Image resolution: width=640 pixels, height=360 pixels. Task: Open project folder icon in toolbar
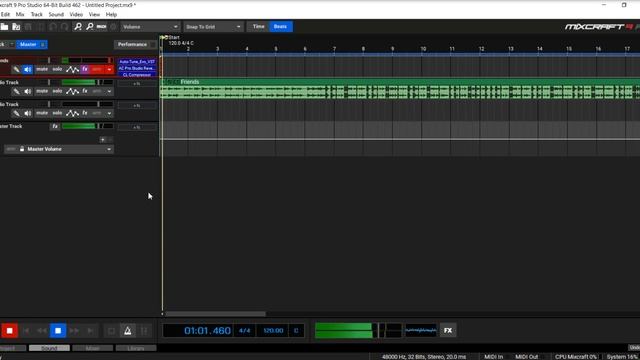(x=4, y=27)
